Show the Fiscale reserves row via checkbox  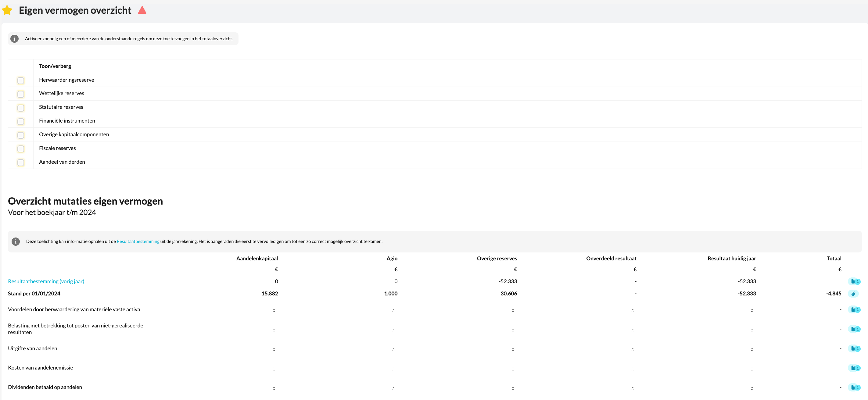(x=20, y=149)
